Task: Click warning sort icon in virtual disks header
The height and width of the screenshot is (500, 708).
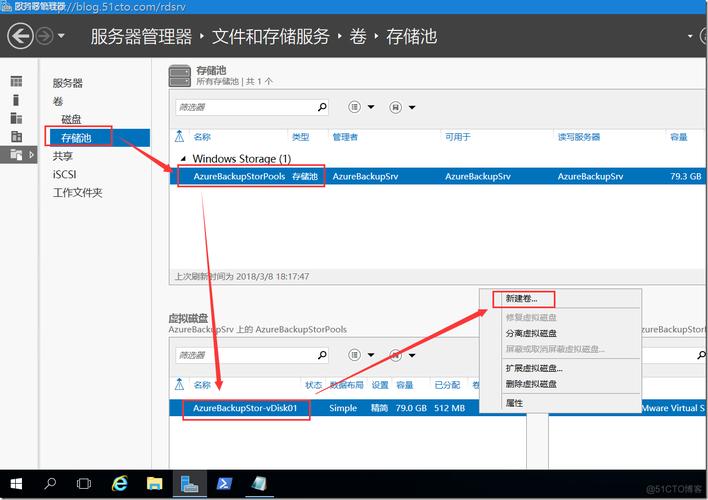Action: [x=179, y=384]
